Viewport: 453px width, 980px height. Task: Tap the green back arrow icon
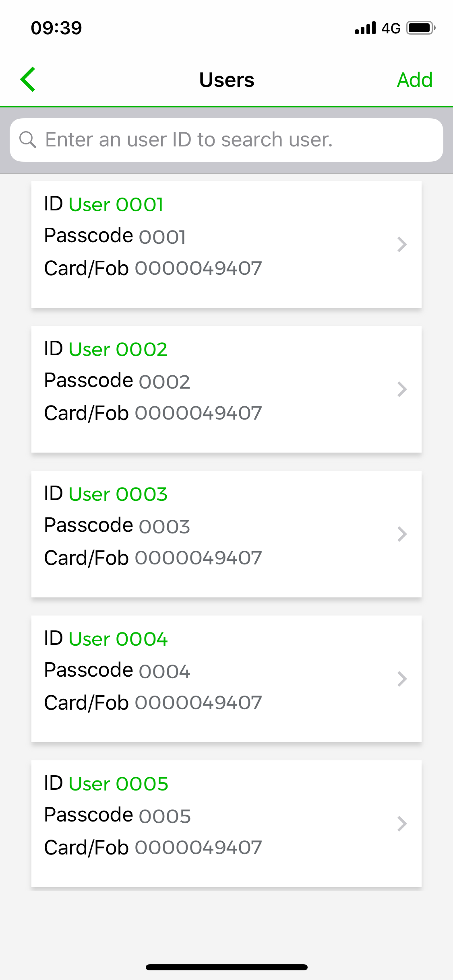pos(28,79)
